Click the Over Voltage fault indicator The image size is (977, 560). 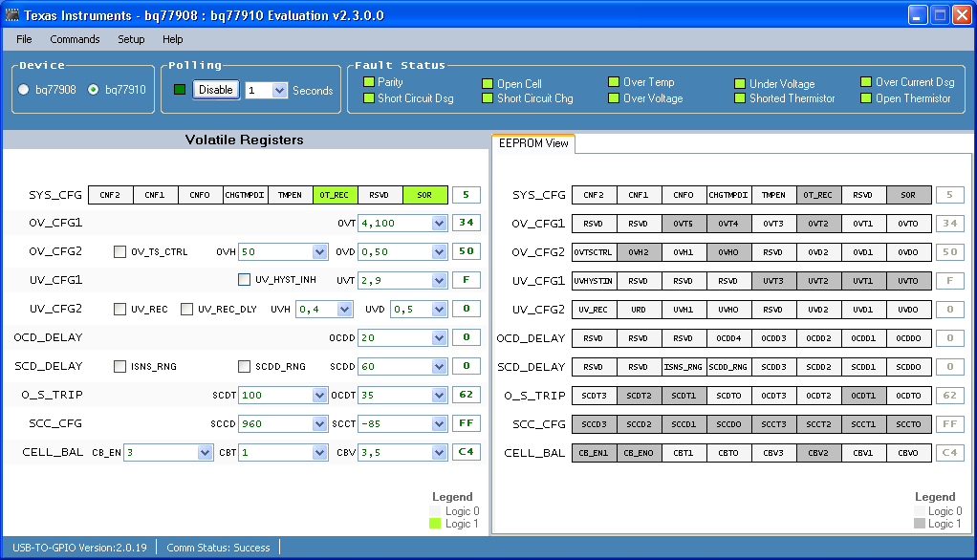click(x=614, y=97)
